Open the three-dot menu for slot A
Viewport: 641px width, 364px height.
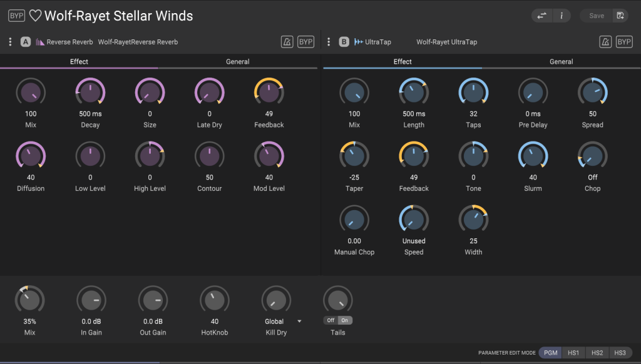click(10, 42)
